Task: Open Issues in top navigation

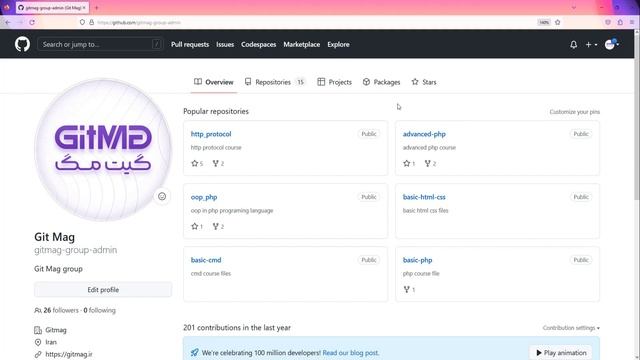Action: (225, 44)
